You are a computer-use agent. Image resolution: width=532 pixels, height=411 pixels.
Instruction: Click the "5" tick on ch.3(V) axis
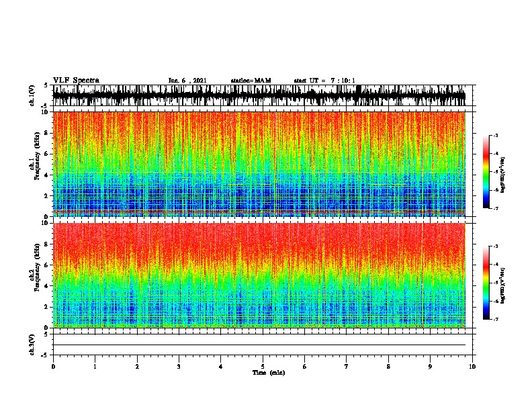(x=46, y=334)
